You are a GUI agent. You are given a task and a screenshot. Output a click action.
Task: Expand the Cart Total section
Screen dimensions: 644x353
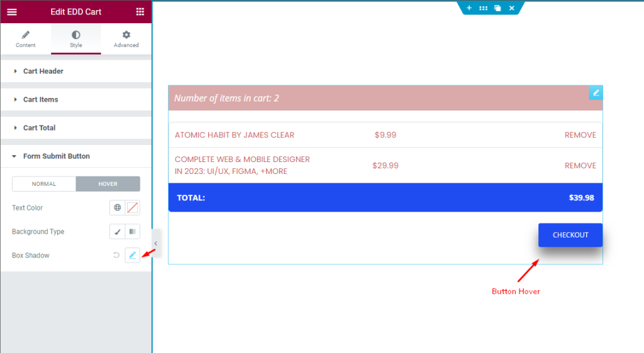(76, 128)
